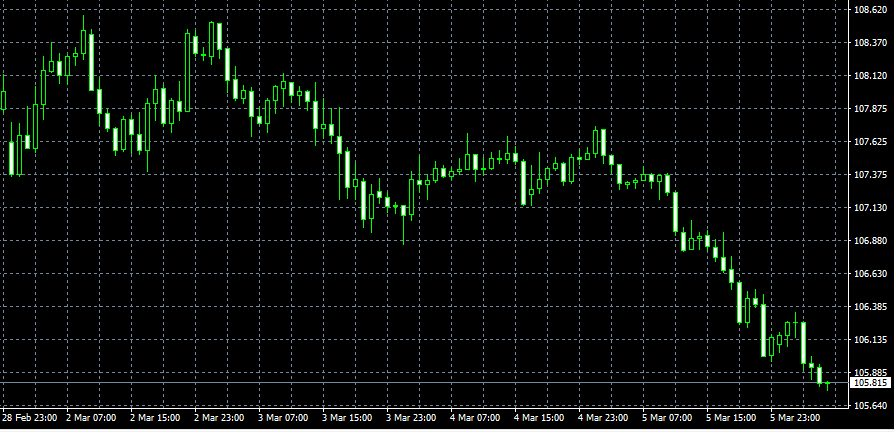Click the 3 Mar 23:00 time label
The width and height of the screenshot is (894, 432).
click(x=412, y=418)
